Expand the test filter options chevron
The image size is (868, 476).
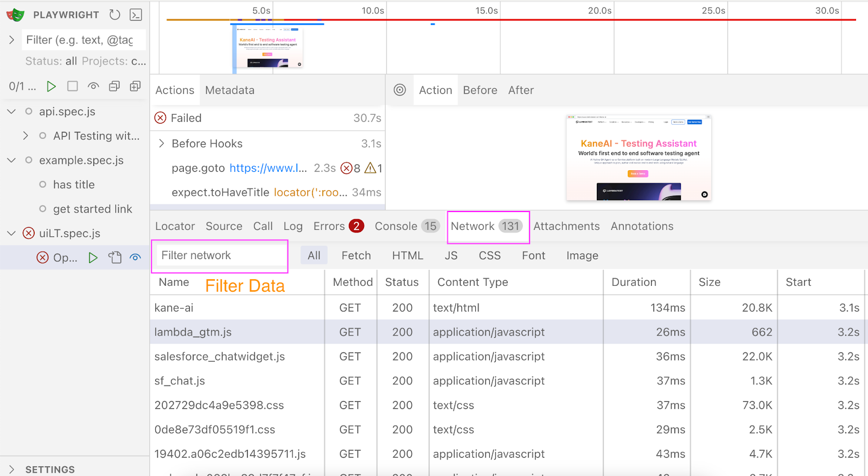point(11,40)
